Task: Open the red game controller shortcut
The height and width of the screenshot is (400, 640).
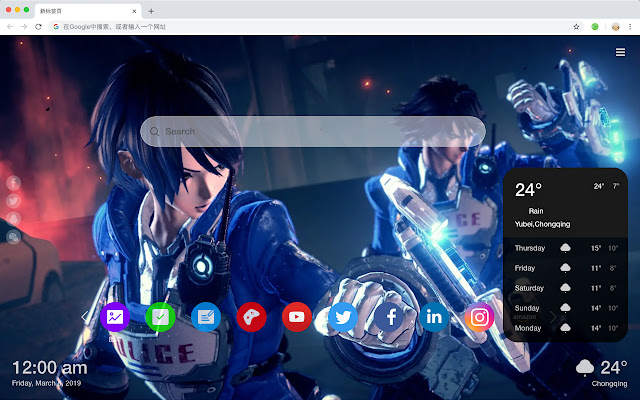Action: (251, 317)
